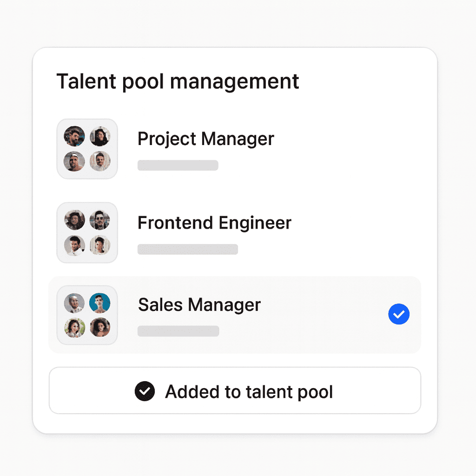Click the gray placeholder bar under Frontend Engineer

pos(188,250)
